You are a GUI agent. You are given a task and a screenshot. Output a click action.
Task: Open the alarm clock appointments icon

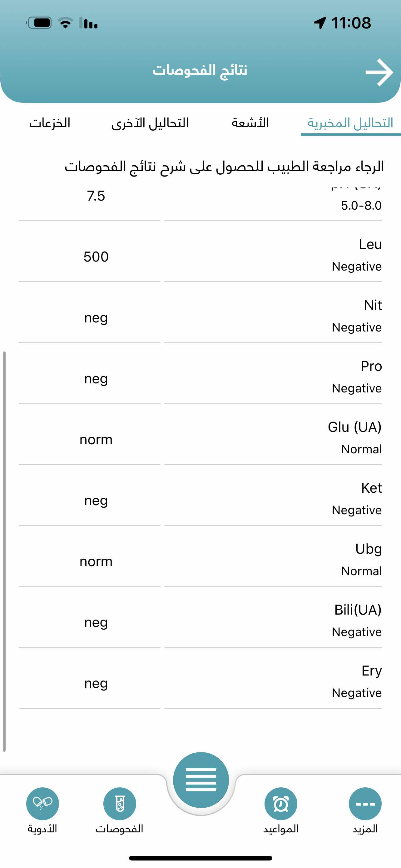pyautogui.click(x=281, y=803)
